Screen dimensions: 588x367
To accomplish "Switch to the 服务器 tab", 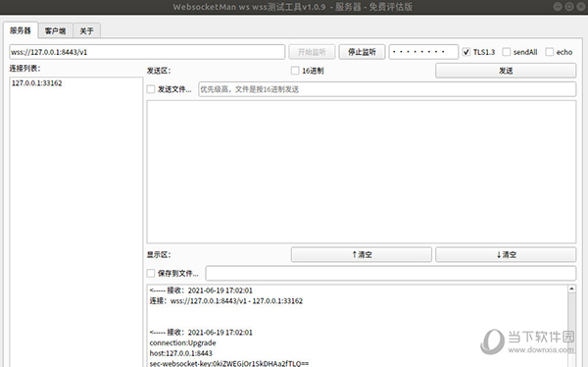I will [21, 30].
